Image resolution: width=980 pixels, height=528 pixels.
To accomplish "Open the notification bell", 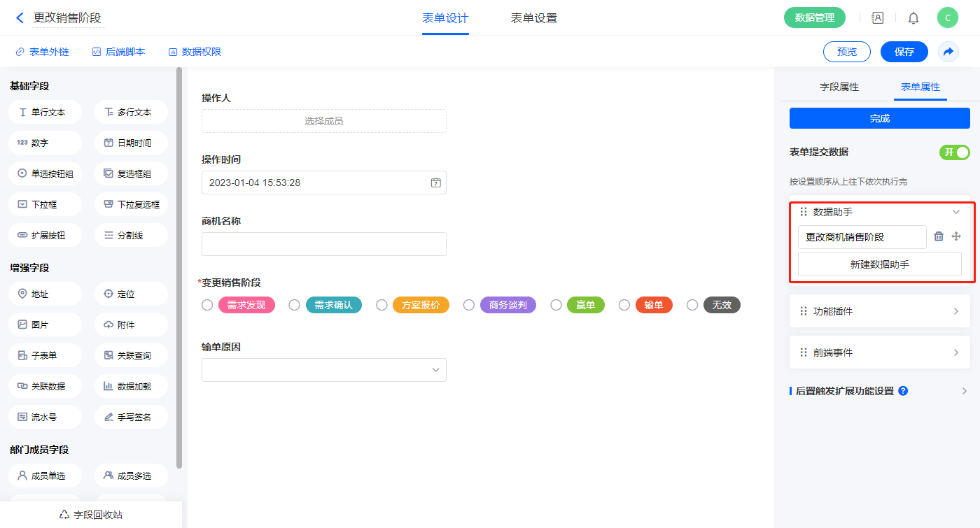I will (913, 18).
